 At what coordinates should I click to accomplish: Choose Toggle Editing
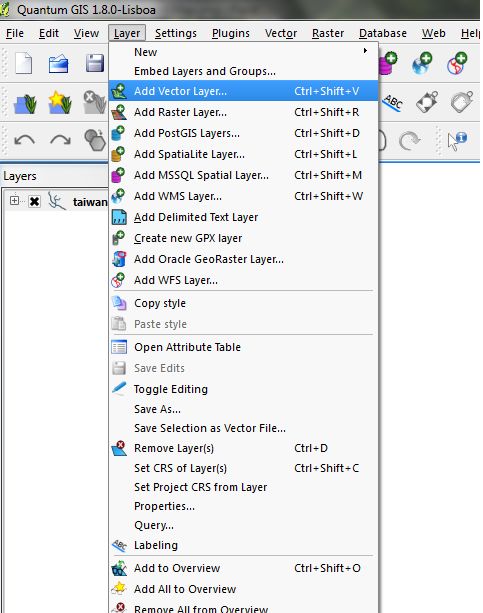[243, 389]
